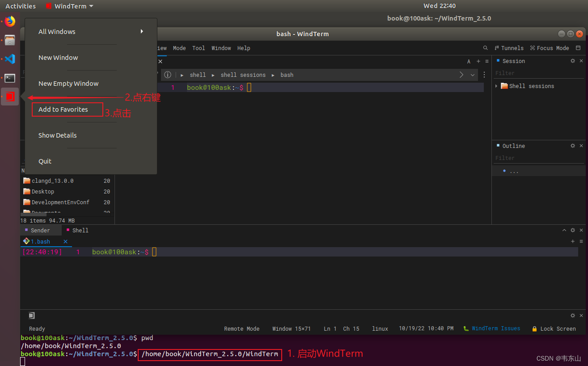The image size is (588, 366).
Task: Select the Shell sessions folder
Action: [527, 86]
